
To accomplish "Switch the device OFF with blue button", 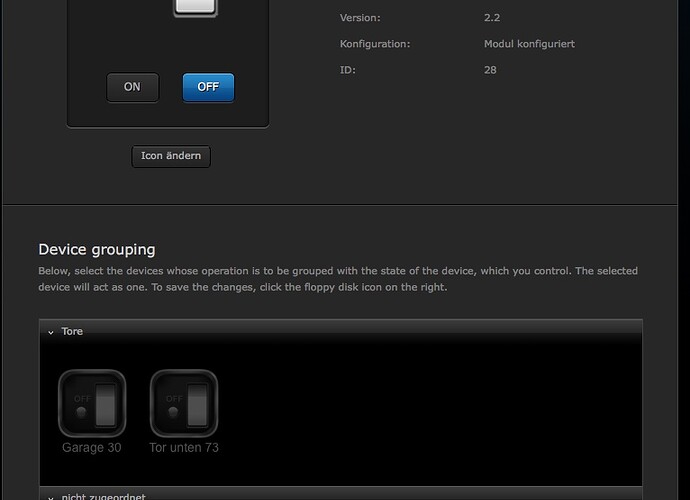I will (x=208, y=87).
